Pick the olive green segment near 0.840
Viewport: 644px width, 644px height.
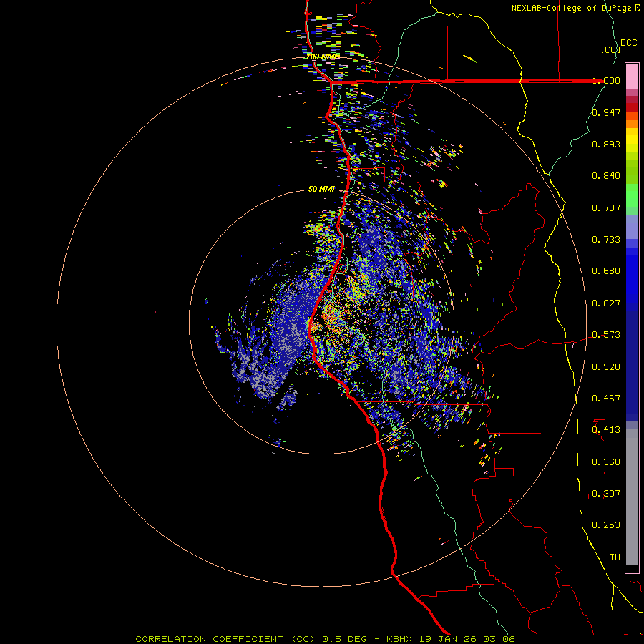[x=632, y=171]
